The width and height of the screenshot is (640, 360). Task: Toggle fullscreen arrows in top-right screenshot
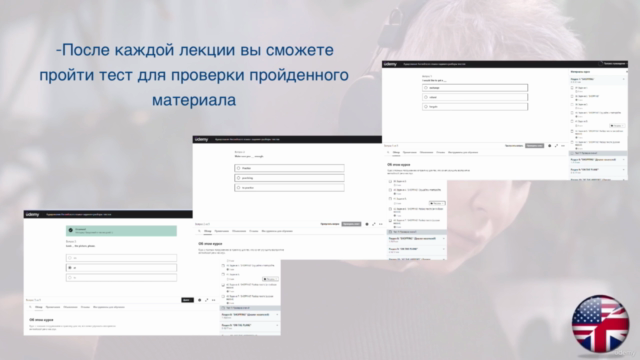(556, 146)
